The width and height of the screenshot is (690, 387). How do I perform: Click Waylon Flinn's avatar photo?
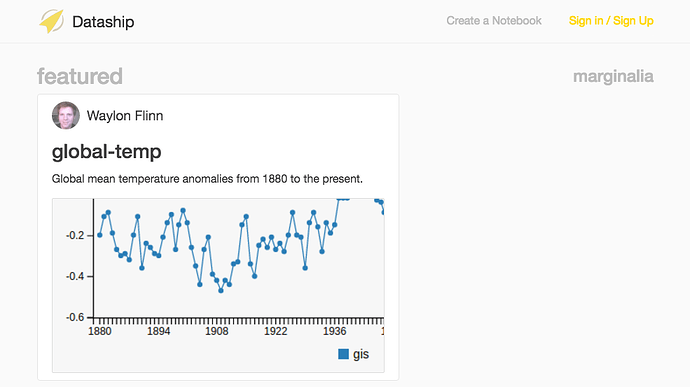point(66,115)
